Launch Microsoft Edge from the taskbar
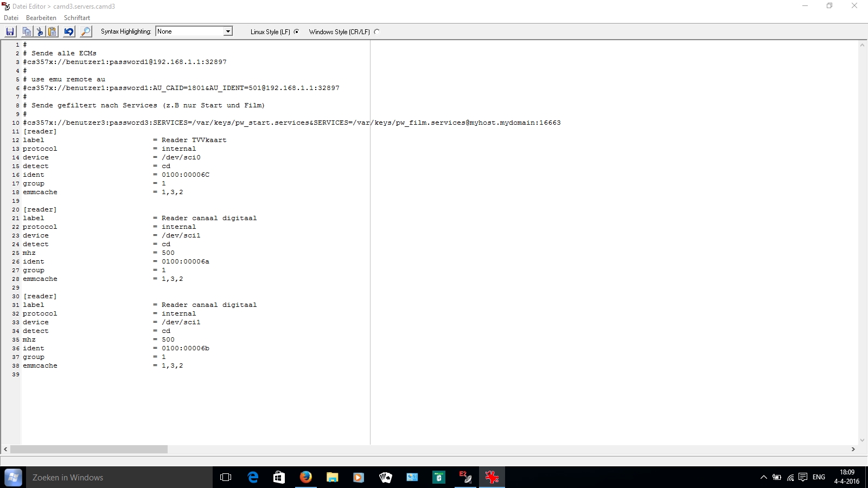The image size is (868, 488). (x=253, y=477)
